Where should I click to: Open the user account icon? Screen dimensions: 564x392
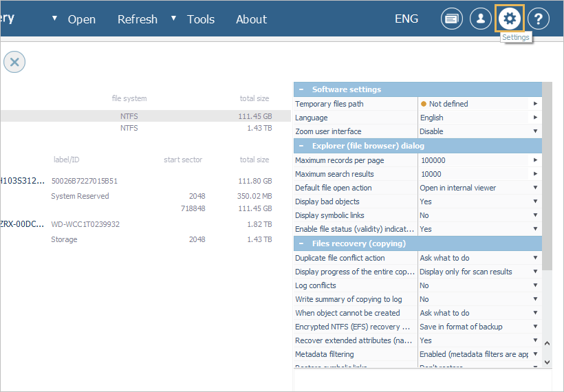pyautogui.click(x=481, y=19)
